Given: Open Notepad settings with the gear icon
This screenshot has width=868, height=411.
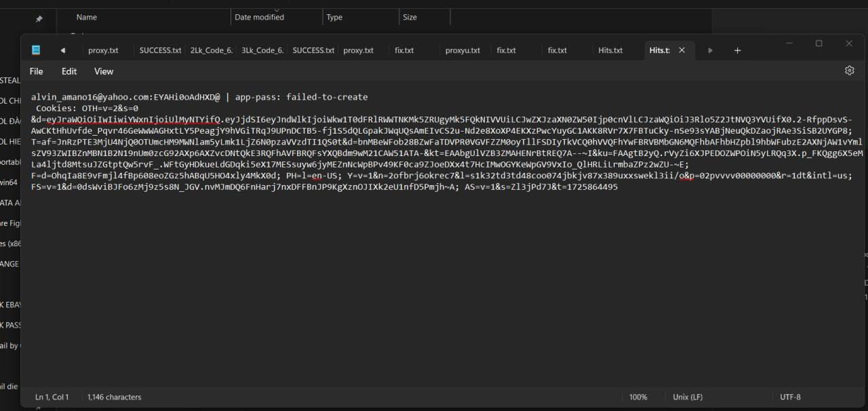Looking at the screenshot, I should click(x=849, y=71).
